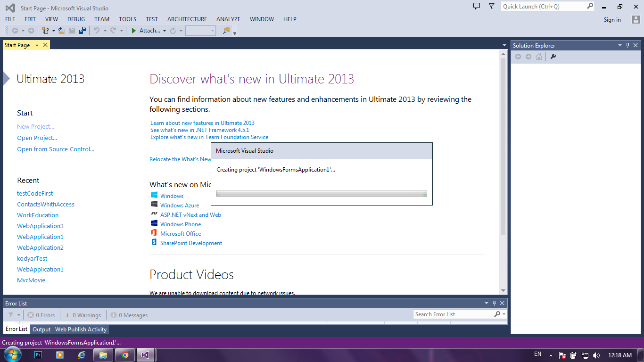Screen dimensions: 644x362
Task: Open the notifications filter funnel icon
Action: click(x=492, y=6)
